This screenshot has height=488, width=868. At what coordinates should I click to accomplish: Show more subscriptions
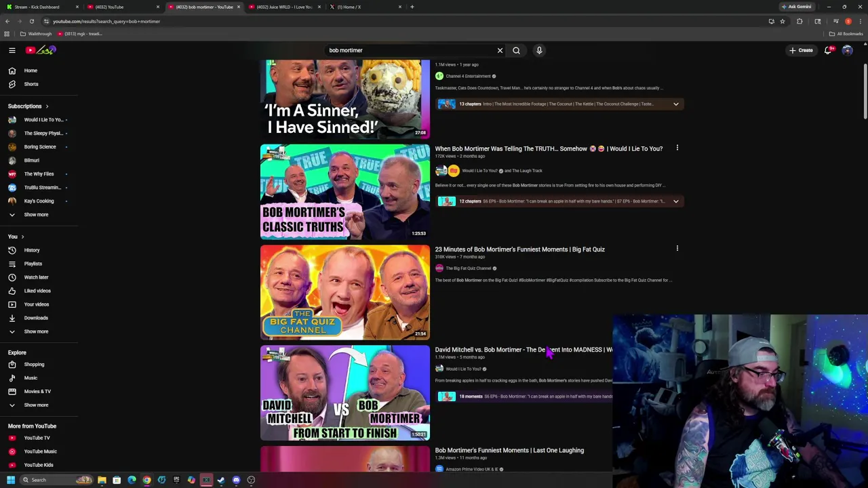point(36,215)
